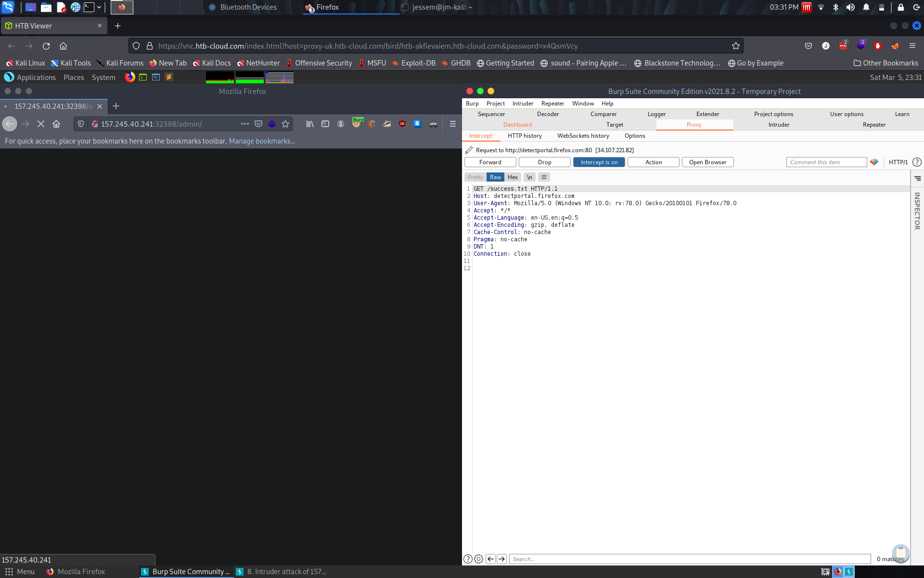The width and height of the screenshot is (924, 578).
Task: Toggle the Intercept is on button
Action: 599,162
